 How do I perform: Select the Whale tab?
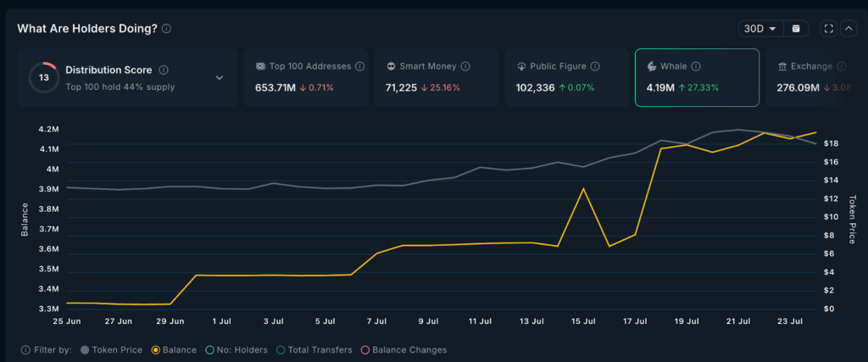click(x=697, y=77)
